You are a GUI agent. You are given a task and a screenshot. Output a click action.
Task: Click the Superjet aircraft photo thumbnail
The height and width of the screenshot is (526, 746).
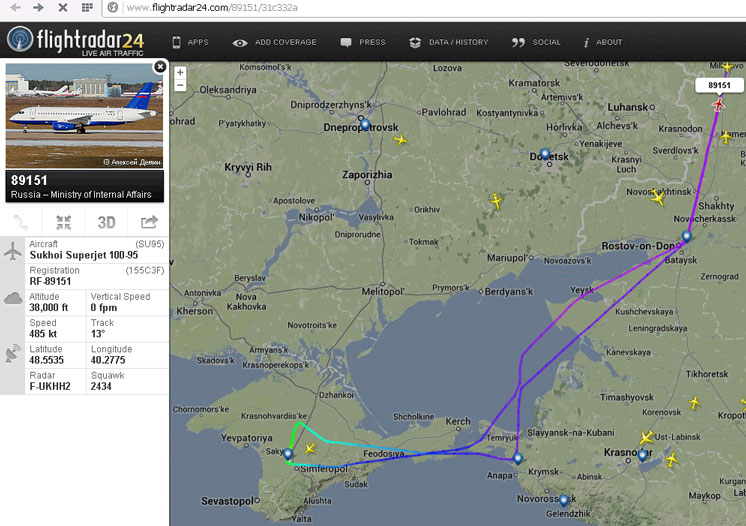(84, 116)
